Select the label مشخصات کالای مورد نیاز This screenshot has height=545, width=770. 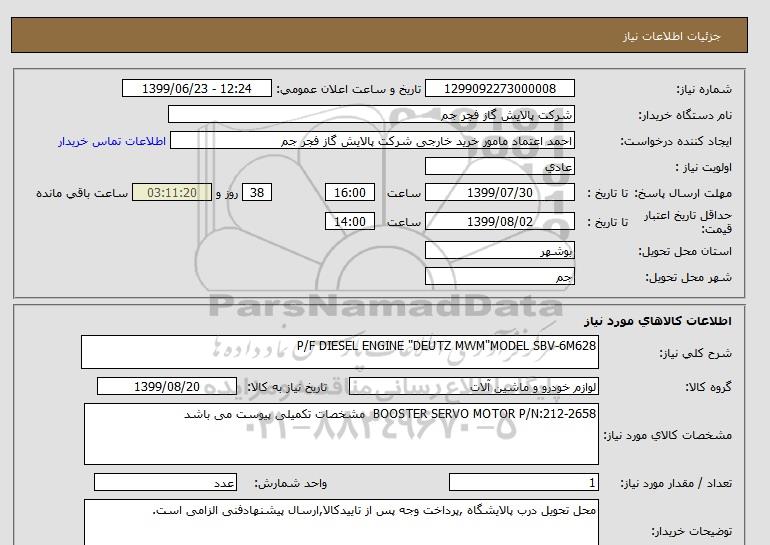667,435
